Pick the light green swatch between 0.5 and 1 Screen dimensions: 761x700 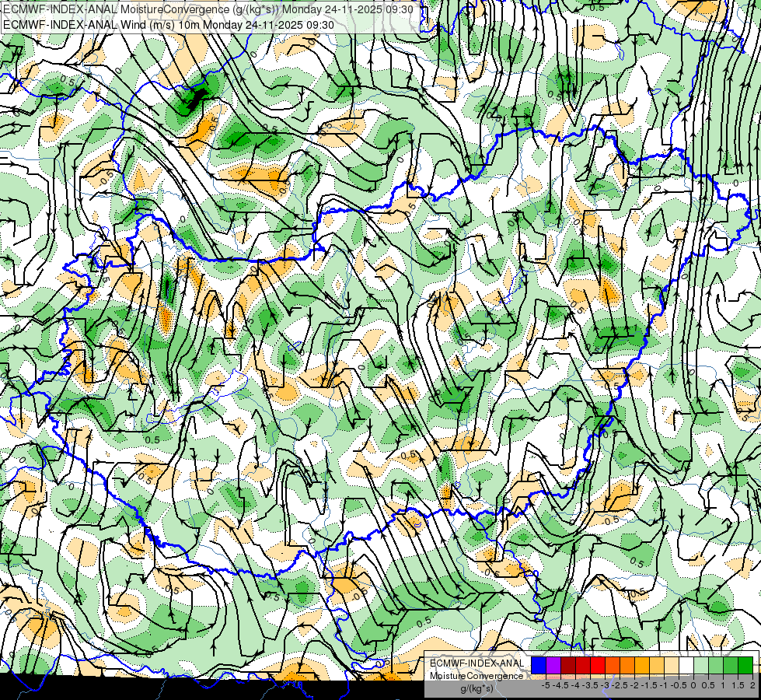(716, 665)
